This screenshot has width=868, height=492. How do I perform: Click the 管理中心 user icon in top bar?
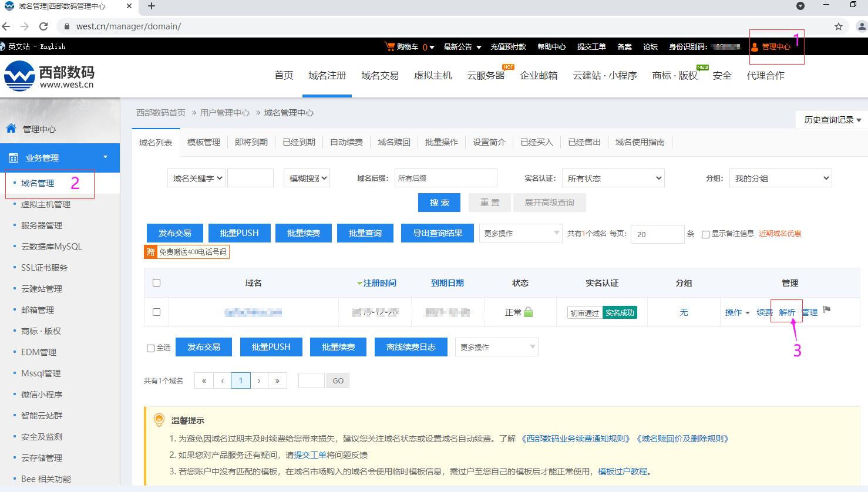pyautogui.click(x=755, y=46)
